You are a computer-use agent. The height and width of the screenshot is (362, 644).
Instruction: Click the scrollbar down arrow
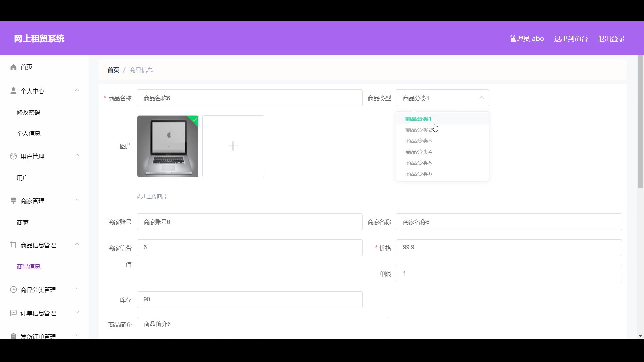coord(640,336)
